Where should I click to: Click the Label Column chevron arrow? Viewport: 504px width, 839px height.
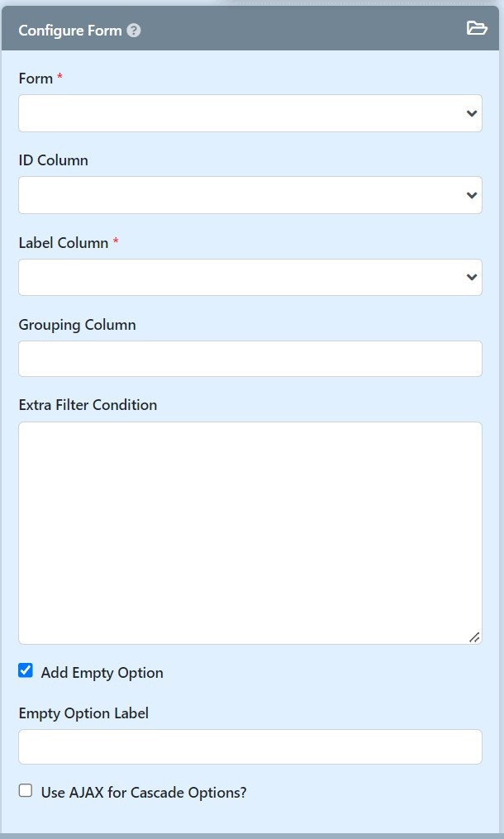click(471, 277)
